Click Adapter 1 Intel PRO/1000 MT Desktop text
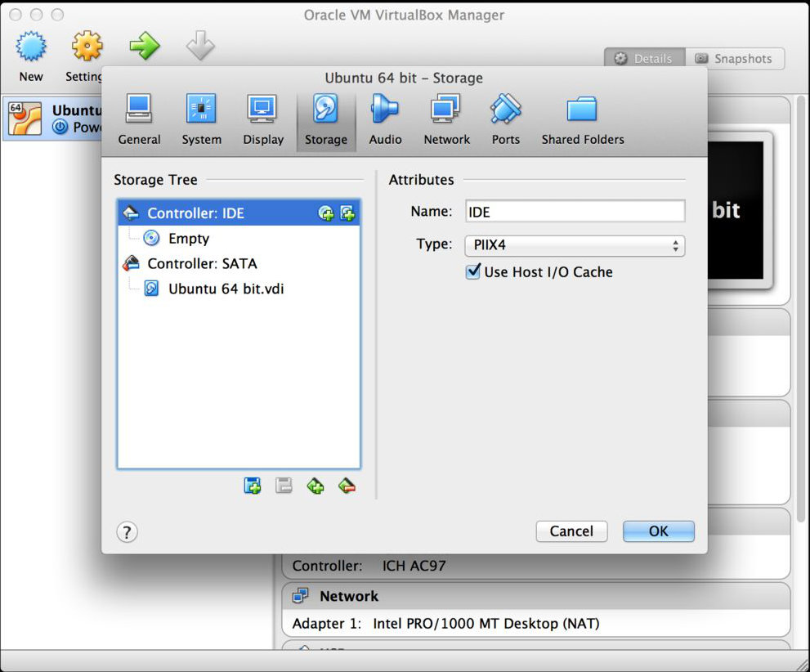The width and height of the screenshot is (810, 672). (445, 624)
